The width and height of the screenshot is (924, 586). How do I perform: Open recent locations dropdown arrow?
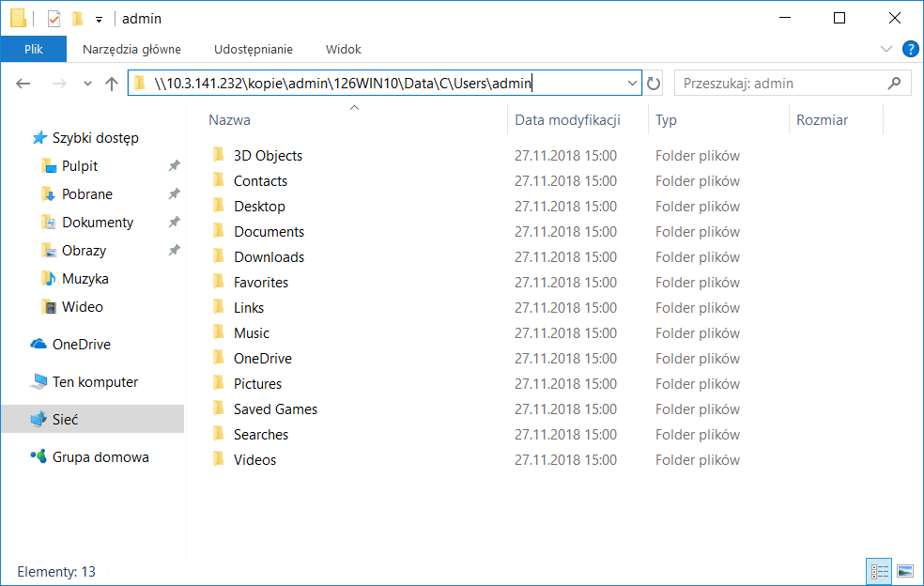click(x=87, y=84)
